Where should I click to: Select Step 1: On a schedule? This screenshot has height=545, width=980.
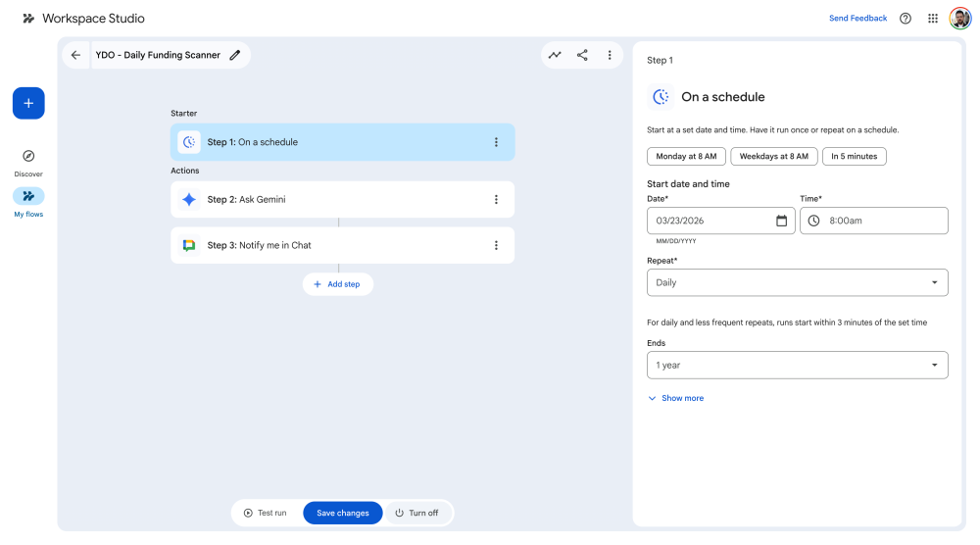(x=342, y=142)
